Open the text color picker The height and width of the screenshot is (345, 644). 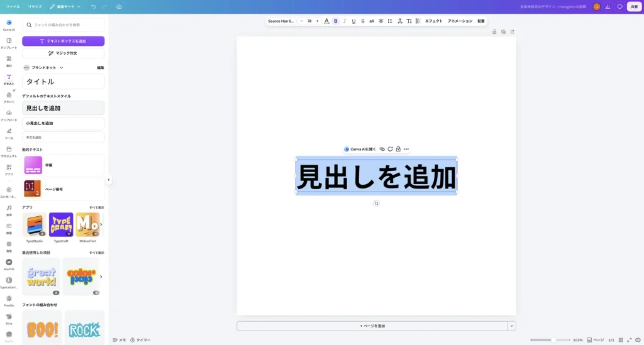(x=326, y=21)
